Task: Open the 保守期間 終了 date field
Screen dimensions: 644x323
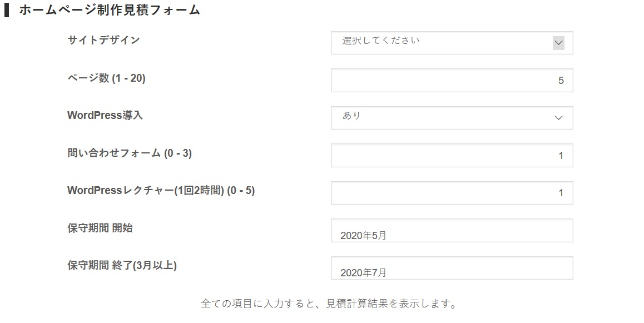Action: click(x=452, y=268)
